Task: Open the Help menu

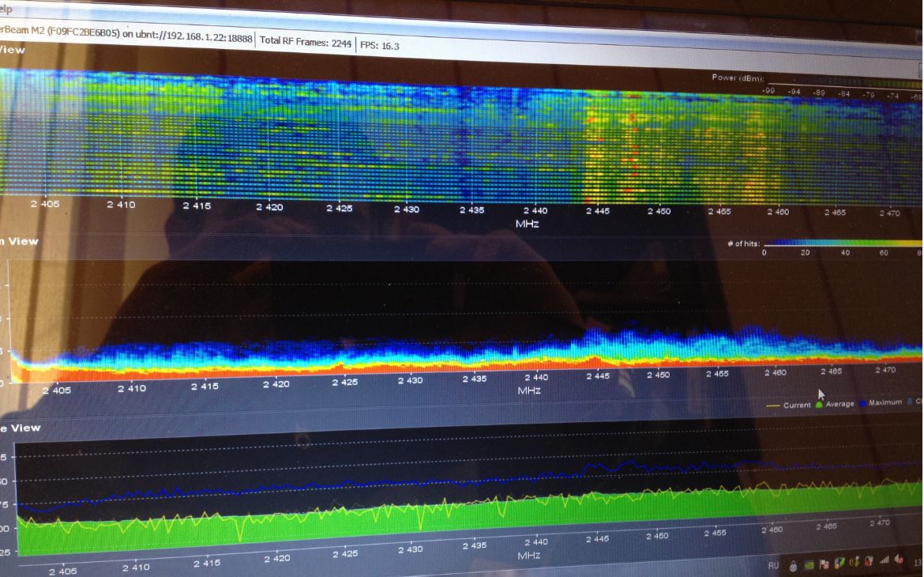Action: [x=6, y=8]
